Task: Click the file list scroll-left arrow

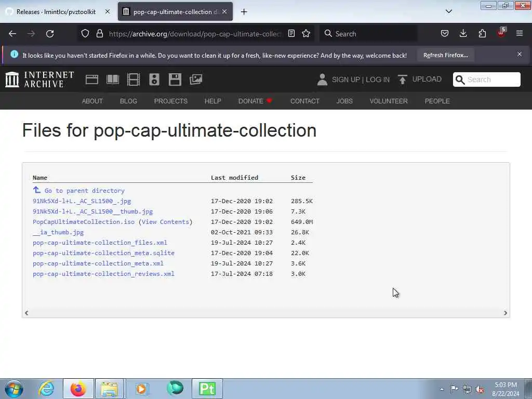Action: pyautogui.click(x=26, y=313)
